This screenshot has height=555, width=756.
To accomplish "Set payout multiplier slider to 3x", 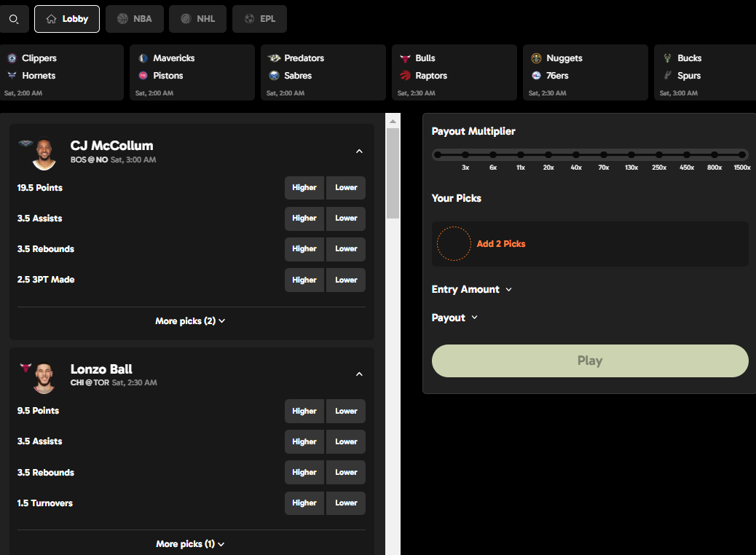I will (x=465, y=155).
